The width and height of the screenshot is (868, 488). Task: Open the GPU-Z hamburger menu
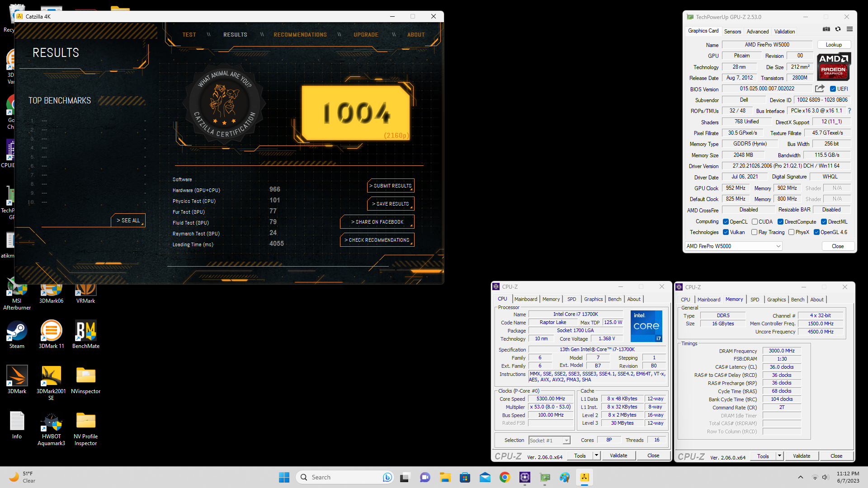click(x=849, y=29)
